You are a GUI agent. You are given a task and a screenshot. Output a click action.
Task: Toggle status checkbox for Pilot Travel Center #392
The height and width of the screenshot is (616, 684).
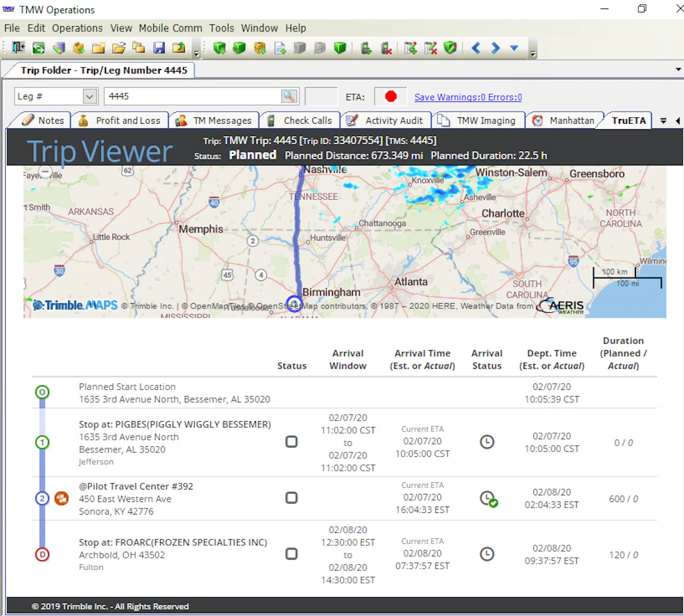click(291, 498)
